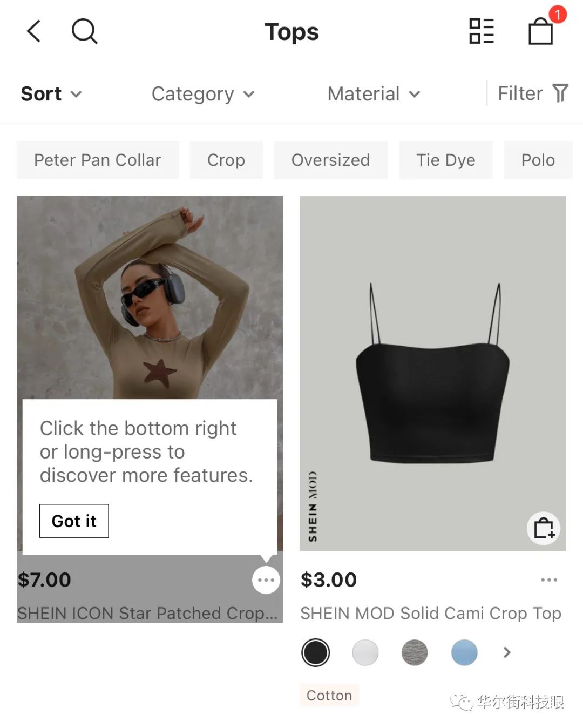Expand the Sort dropdown
This screenshot has width=583, height=728.
pyautogui.click(x=51, y=94)
